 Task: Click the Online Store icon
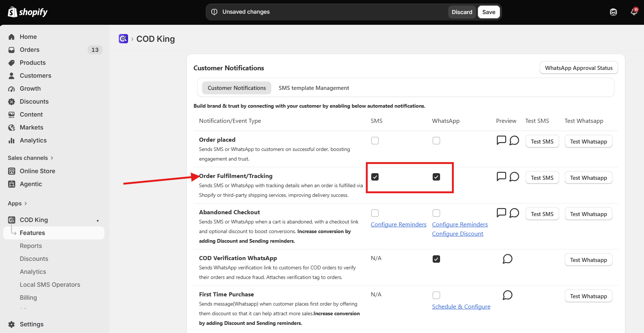11,171
